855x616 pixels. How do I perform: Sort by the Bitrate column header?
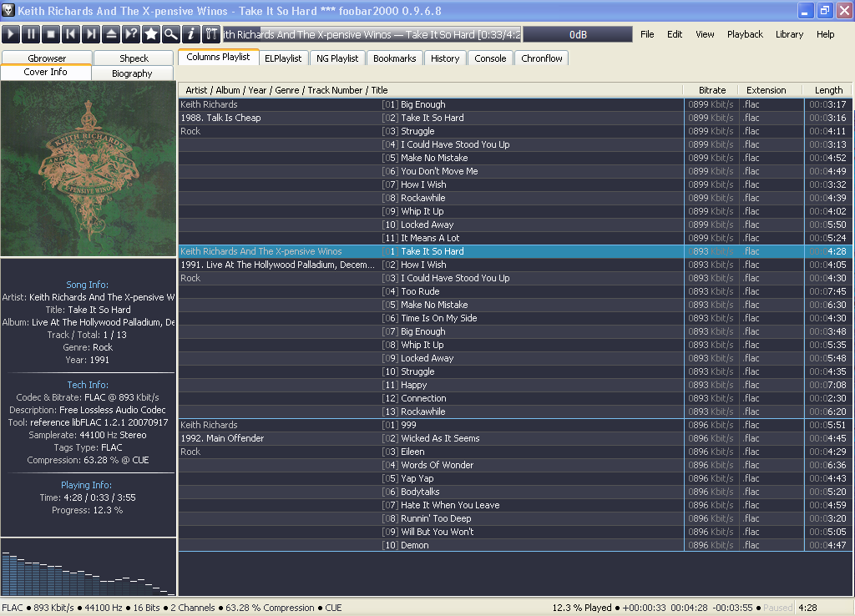pos(711,90)
